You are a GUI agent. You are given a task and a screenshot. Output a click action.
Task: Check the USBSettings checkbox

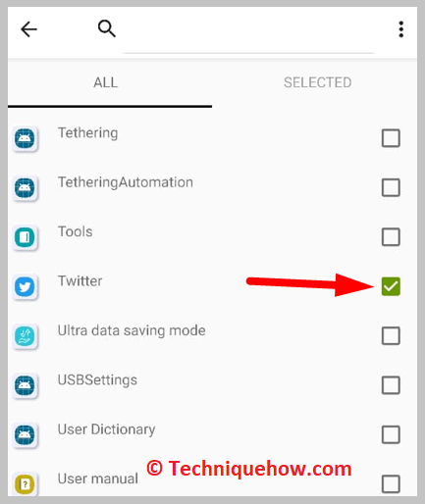tap(391, 385)
